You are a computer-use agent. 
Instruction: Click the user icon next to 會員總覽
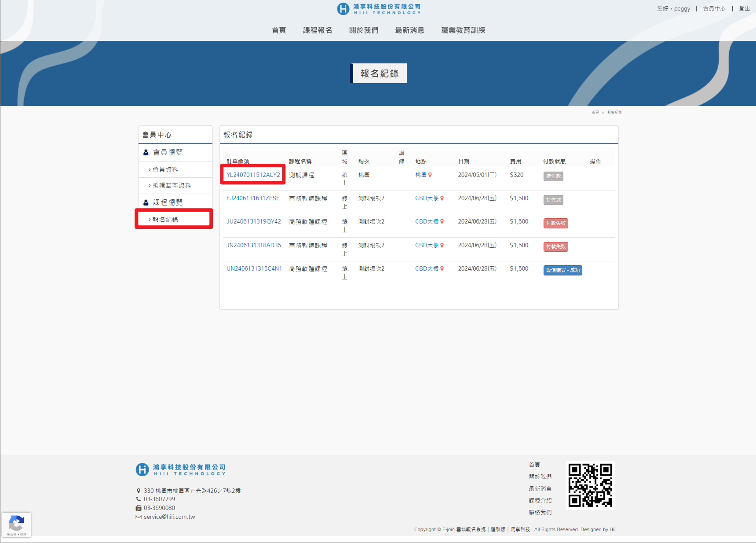click(x=146, y=153)
